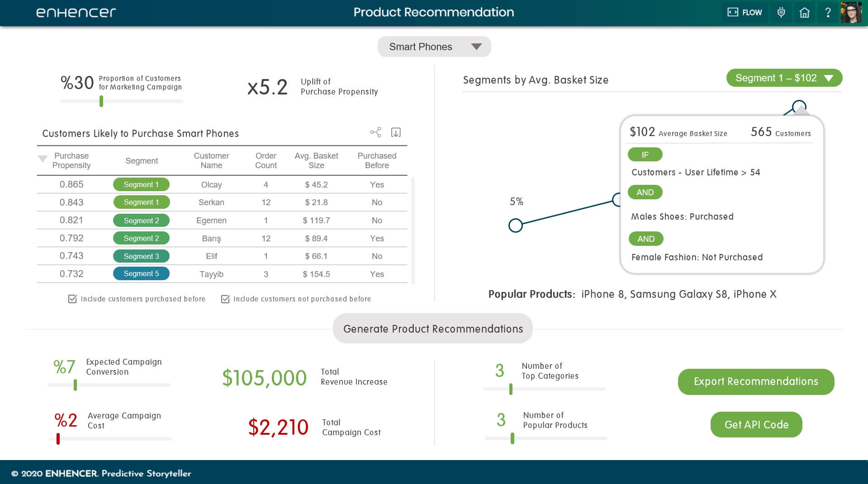This screenshot has height=484, width=868.
Task: Click propensity value 0.743
Action: click(x=71, y=255)
